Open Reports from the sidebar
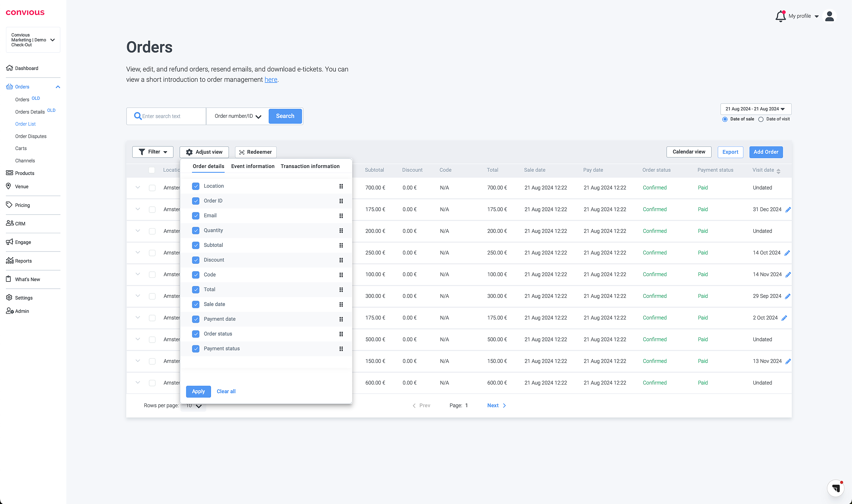The width and height of the screenshot is (852, 504). (x=23, y=261)
